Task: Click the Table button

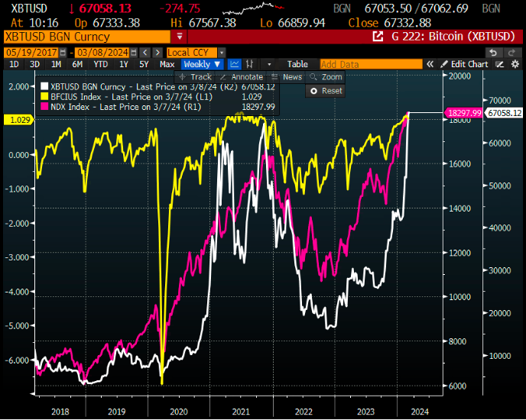Action: pyautogui.click(x=297, y=64)
